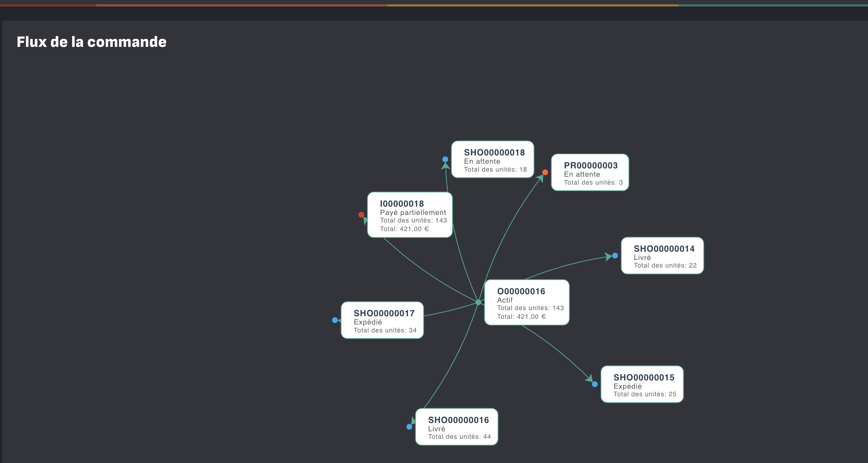868x463 pixels.
Task: Click the red dot beside I00000018
Action: [361, 215]
